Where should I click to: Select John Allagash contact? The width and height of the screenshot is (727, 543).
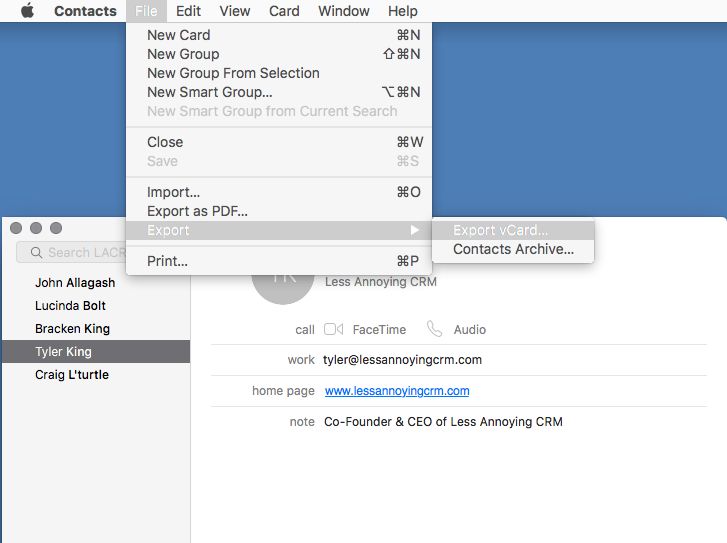pos(96,282)
